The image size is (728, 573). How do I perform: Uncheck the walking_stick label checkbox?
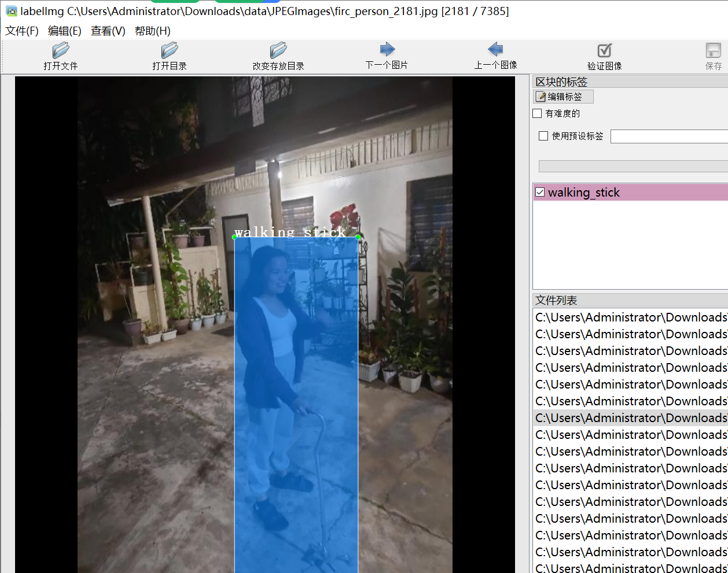point(540,192)
